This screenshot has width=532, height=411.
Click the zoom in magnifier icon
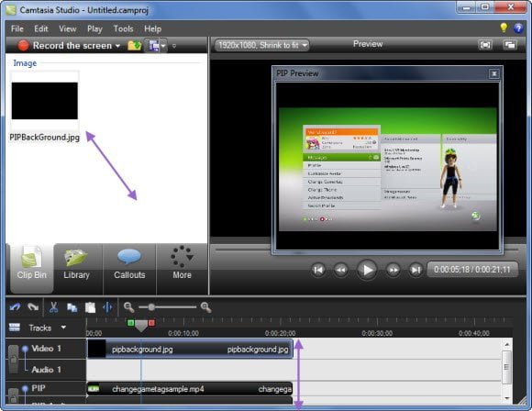205,307
